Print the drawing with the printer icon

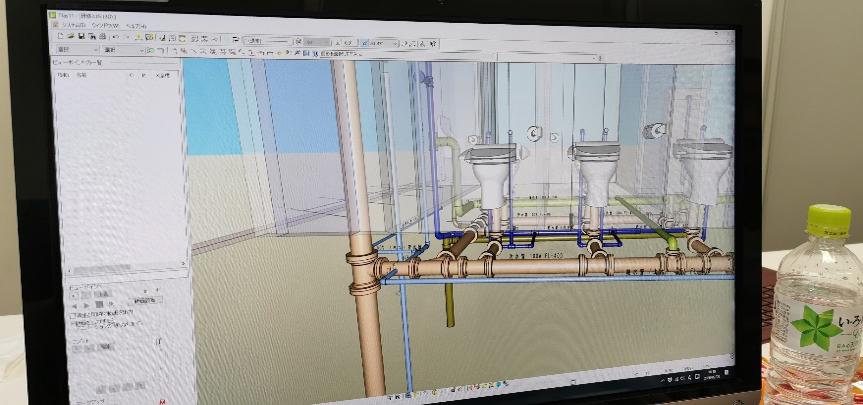pos(102,37)
